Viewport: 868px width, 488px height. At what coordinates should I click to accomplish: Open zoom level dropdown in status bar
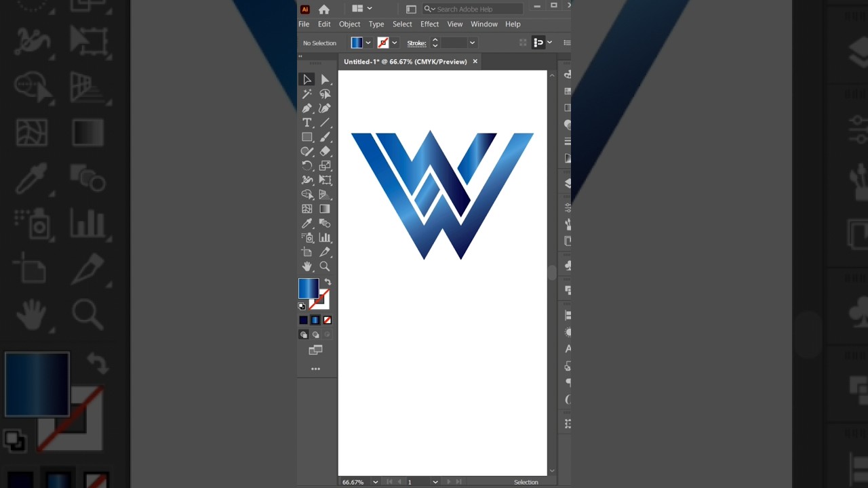point(375,482)
